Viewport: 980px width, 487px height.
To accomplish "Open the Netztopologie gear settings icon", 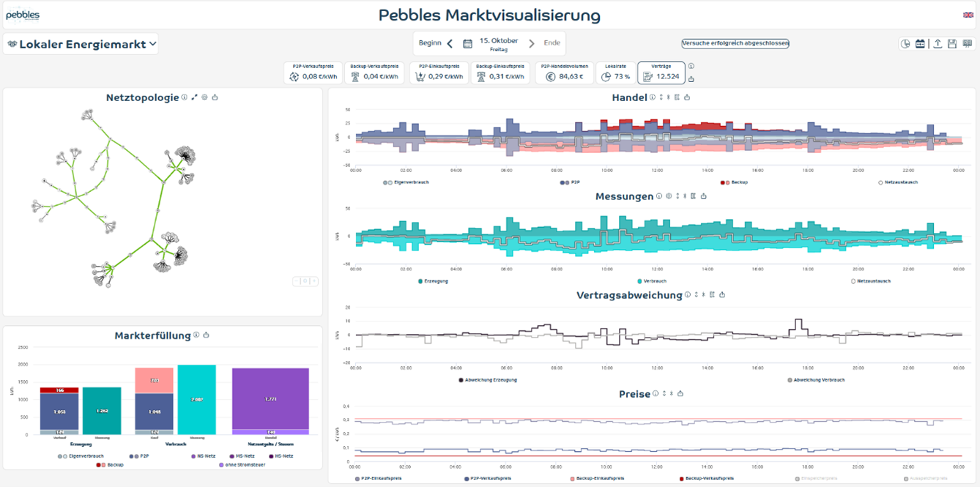I will click(204, 97).
